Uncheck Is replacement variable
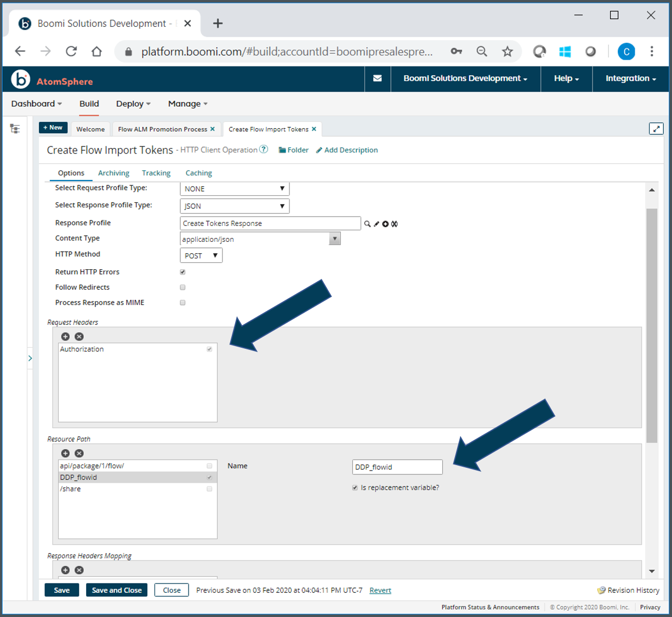Viewport: 672px width, 617px height. pos(355,487)
